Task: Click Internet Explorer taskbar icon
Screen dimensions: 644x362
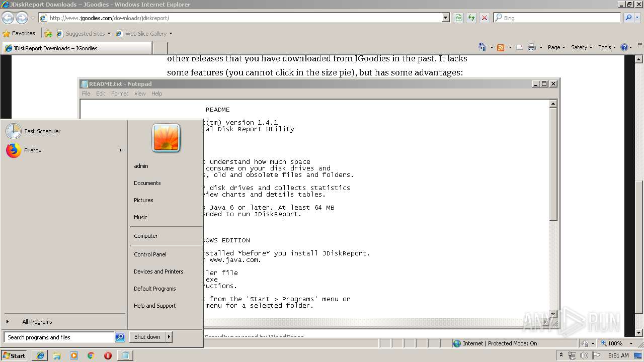Action: (40, 355)
